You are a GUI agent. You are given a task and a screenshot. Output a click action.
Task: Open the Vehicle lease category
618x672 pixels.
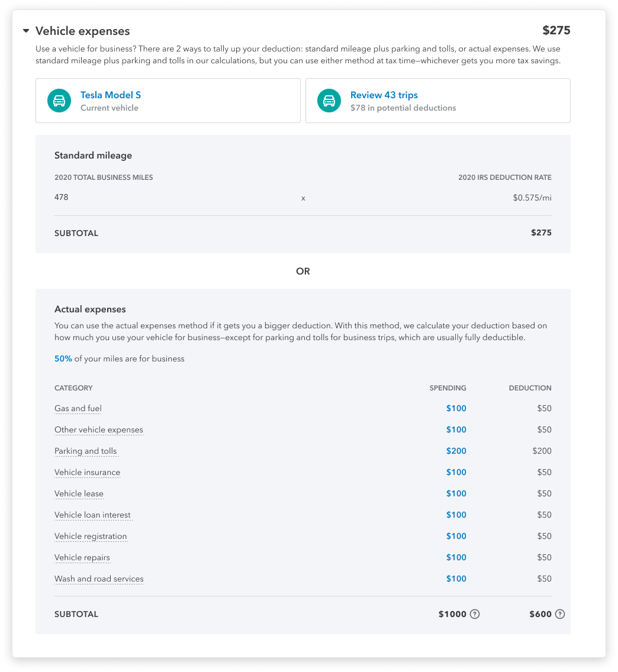coord(79,494)
